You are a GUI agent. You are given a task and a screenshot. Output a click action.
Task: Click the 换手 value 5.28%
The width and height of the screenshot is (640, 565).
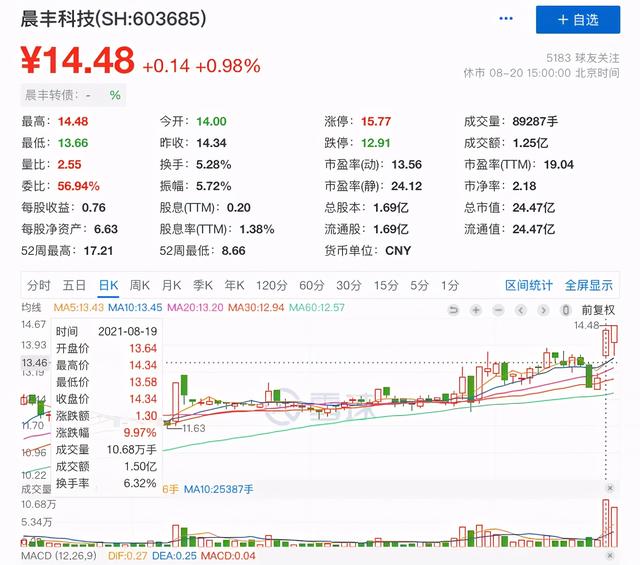213,165
